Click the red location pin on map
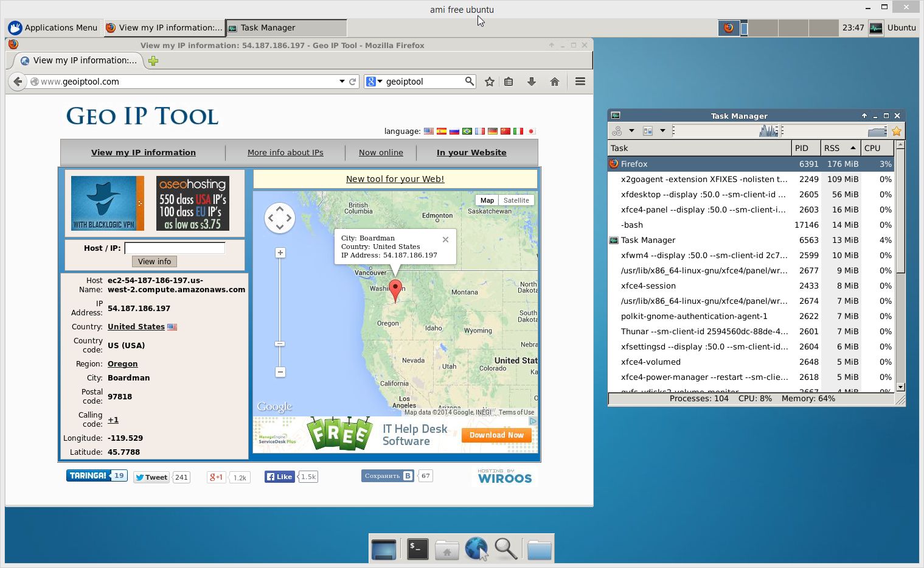The height and width of the screenshot is (568, 924). (395, 290)
